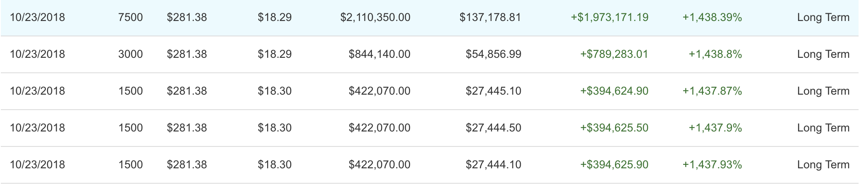Click the $27,444.10 cost basis cell
This screenshot has height=185, width=868.
click(x=494, y=165)
